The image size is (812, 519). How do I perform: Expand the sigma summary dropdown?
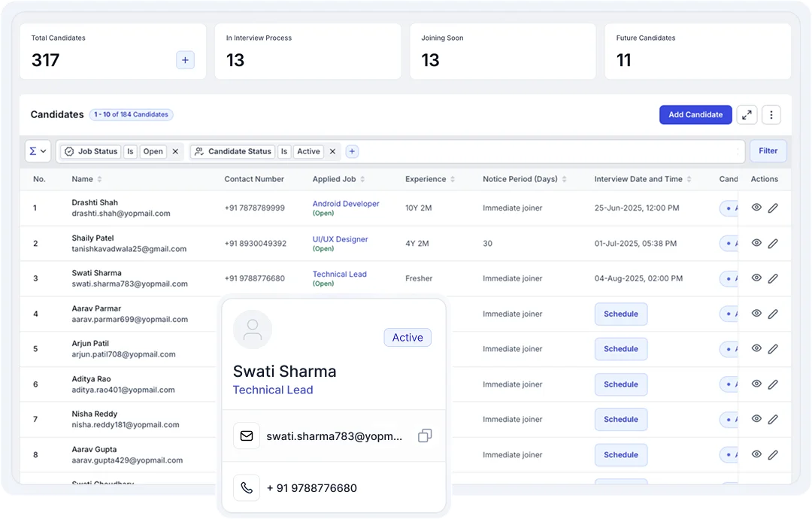[38, 151]
